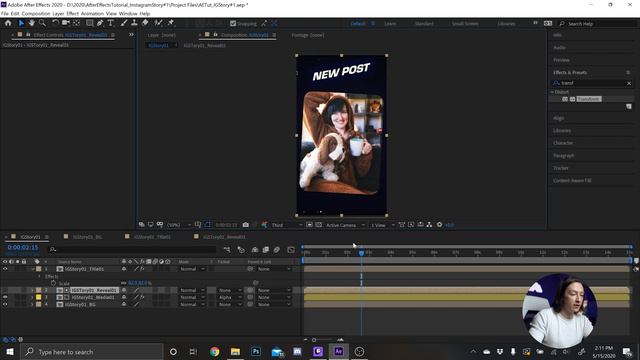The image size is (640, 360).
Task: Open magnification ratio dropdown (50%)
Action: 179,225
